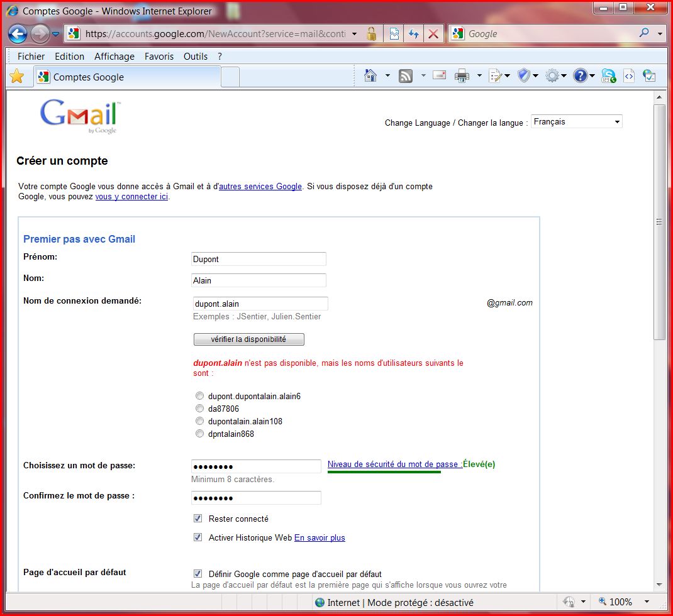
Task: Open the Safety shield menu icon
Action: 524,75
